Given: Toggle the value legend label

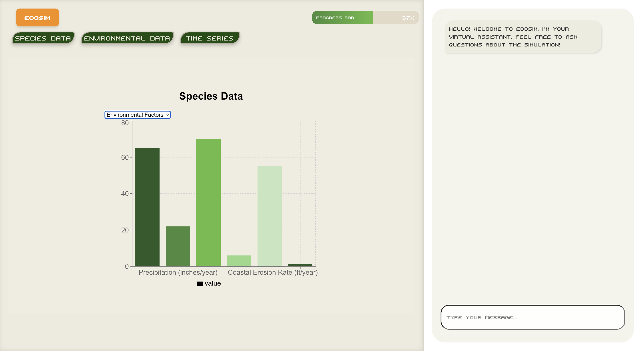Looking at the screenshot, I should click(x=213, y=283).
